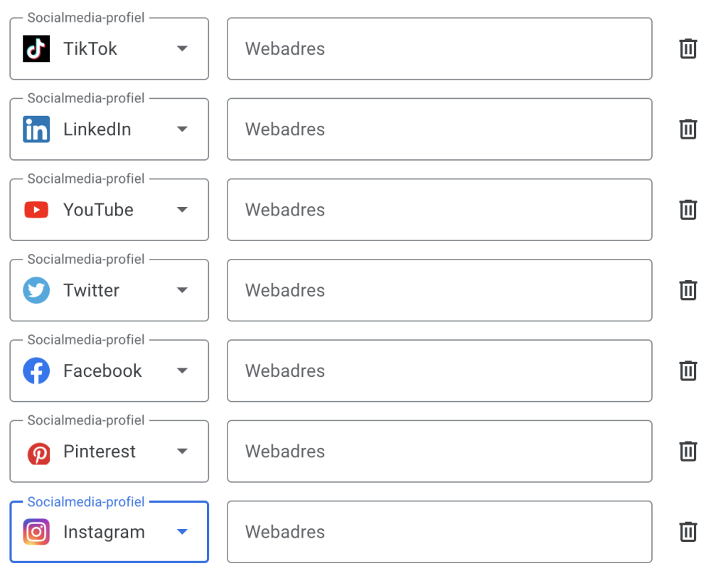The height and width of the screenshot is (576, 728).
Task: Delete the TikTok social profile row
Action: (x=687, y=49)
